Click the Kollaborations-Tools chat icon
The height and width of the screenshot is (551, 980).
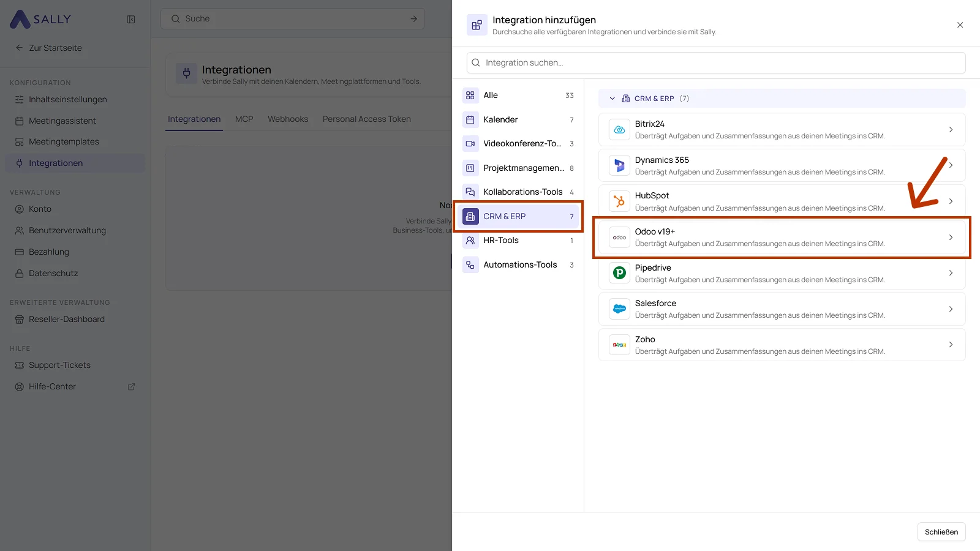click(x=470, y=192)
